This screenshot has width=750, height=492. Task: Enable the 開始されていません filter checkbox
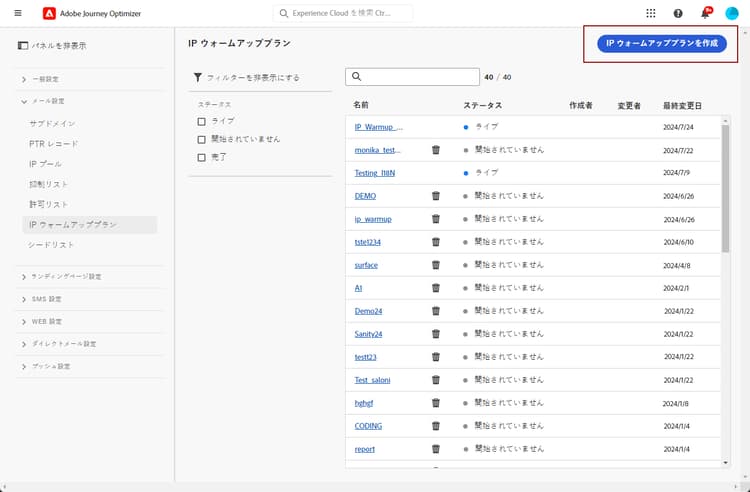coord(202,139)
